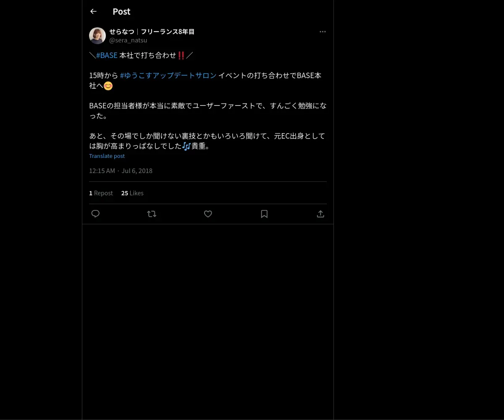Click the Post header title
The width and height of the screenshot is (504, 420).
pos(121,12)
